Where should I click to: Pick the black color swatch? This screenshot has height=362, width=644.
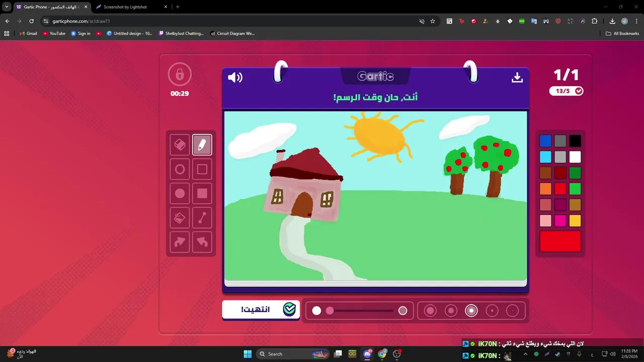pyautogui.click(x=575, y=141)
